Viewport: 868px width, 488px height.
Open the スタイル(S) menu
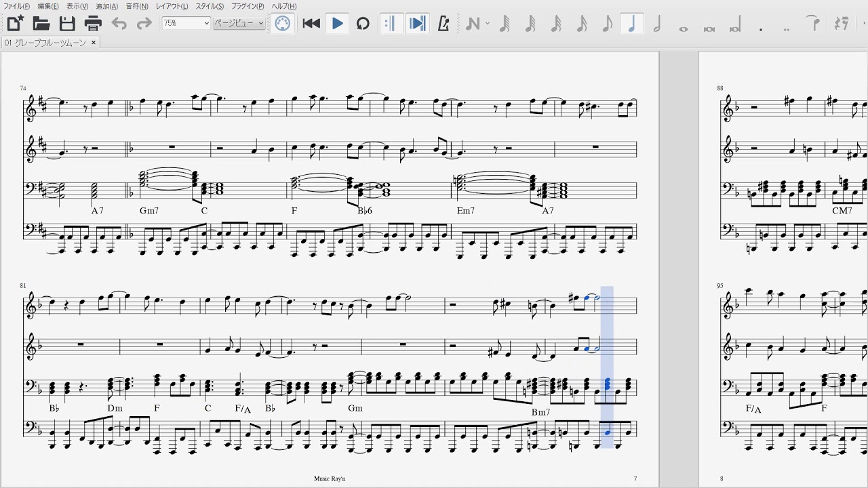click(210, 6)
